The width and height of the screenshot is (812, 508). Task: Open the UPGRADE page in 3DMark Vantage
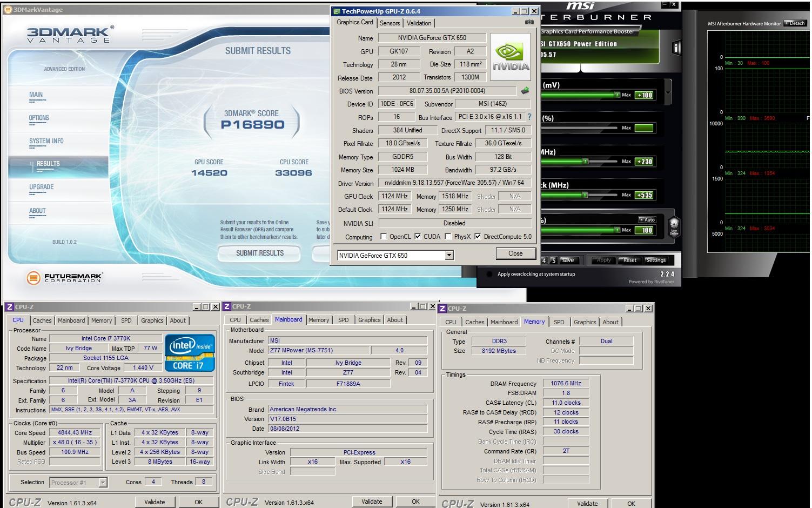point(42,187)
